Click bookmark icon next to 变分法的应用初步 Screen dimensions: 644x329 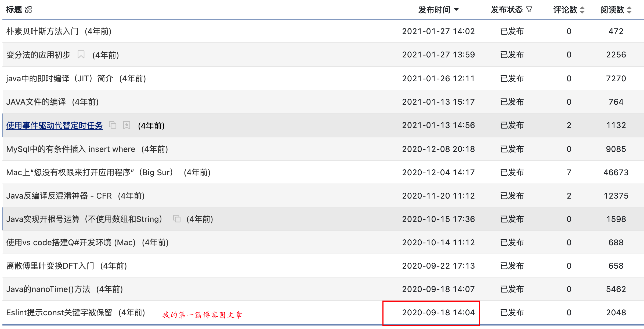coord(81,55)
